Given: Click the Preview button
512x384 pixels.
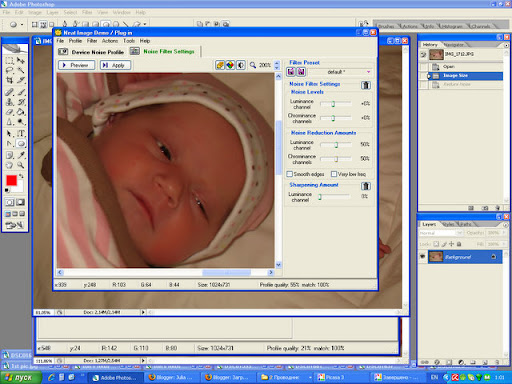Looking at the screenshot, I should coord(76,65).
